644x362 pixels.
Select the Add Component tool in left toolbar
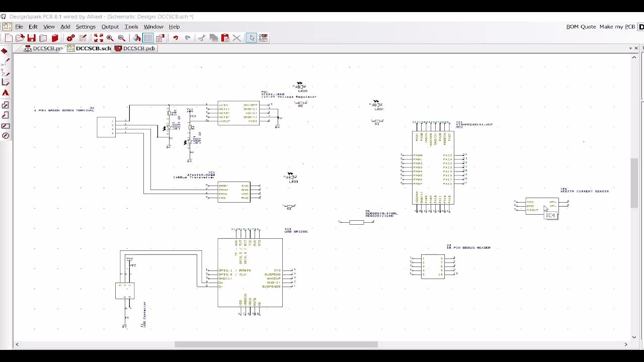5,51
